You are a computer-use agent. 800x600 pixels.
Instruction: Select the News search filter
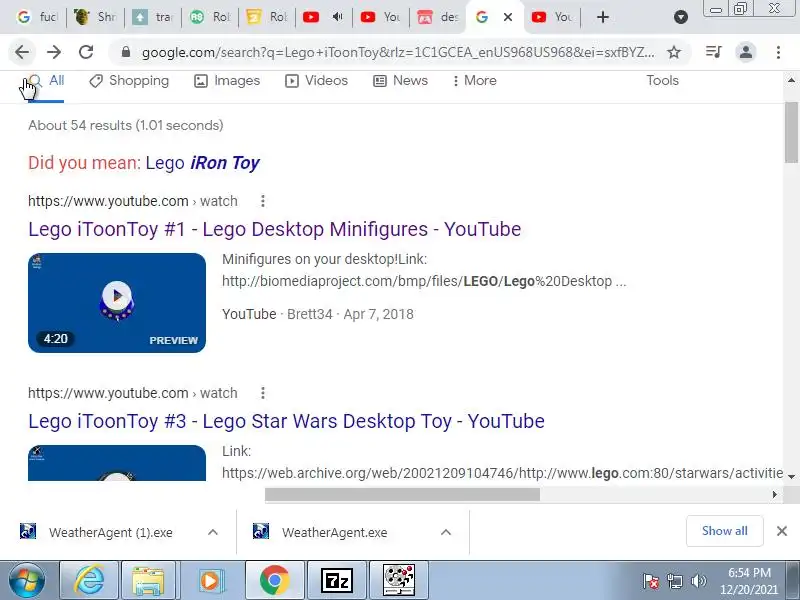pyautogui.click(x=401, y=81)
